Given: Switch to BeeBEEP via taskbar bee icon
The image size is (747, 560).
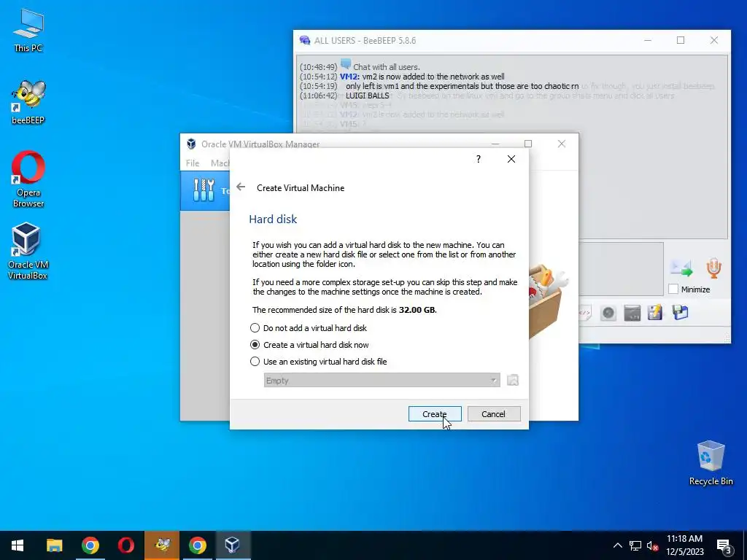Looking at the screenshot, I should pos(162,545).
